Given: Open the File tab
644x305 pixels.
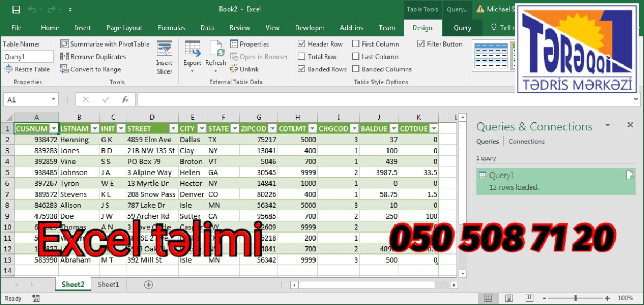Looking at the screenshot, I should (16, 28).
